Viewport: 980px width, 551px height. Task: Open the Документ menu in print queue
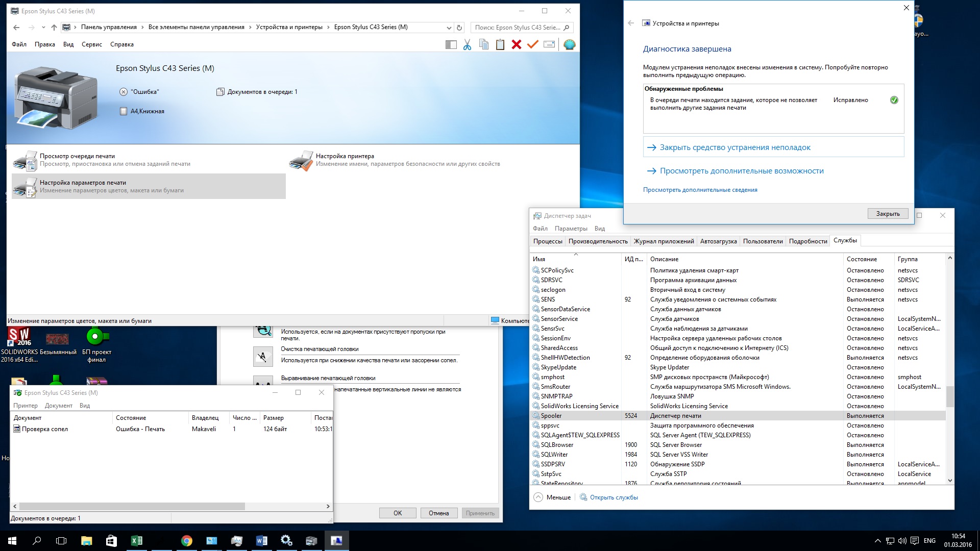pyautogui.click(x=58, y=406)
